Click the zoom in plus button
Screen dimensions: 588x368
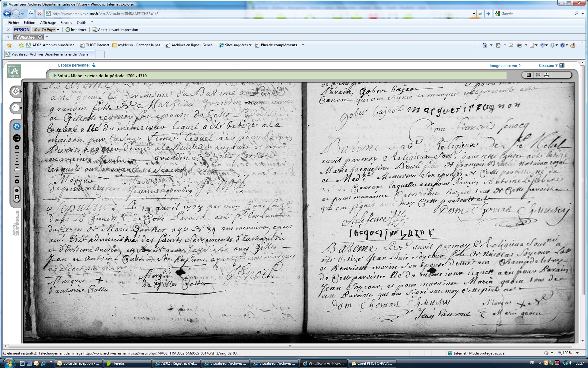[x=17, y=148]
